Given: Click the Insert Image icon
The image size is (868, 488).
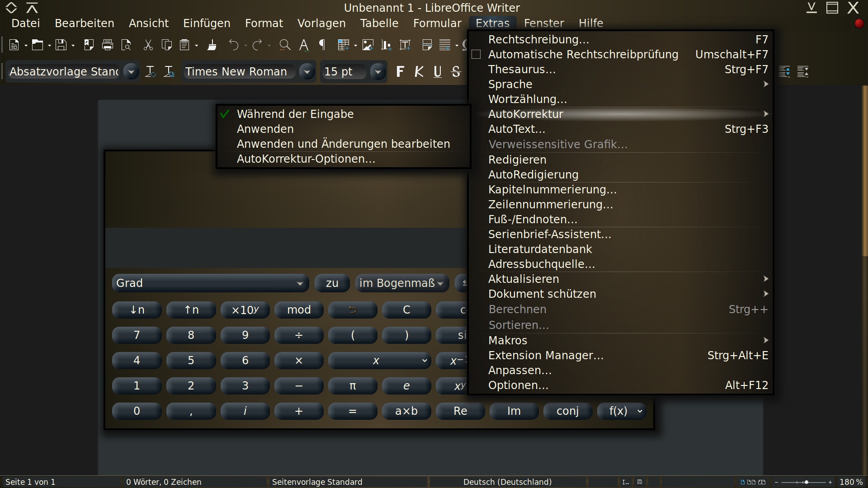Looking at the screenshot, I should [x=368, y=45].
